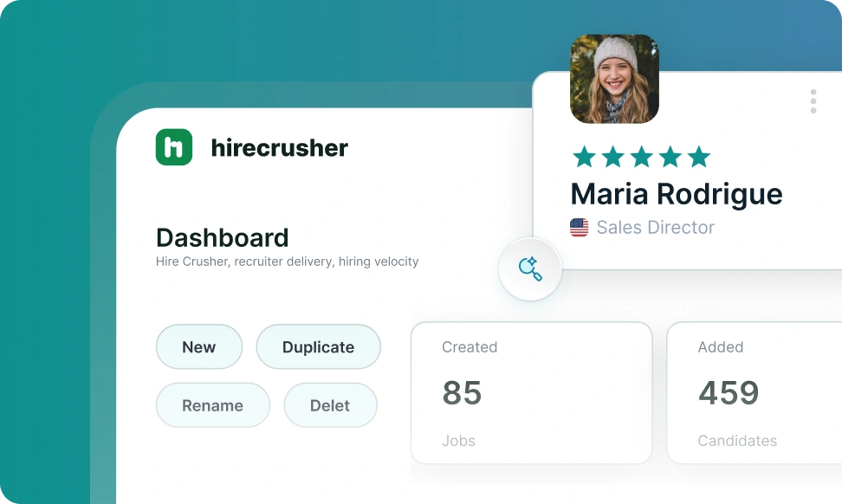This screenshot has width=842, height=504.
Task: Click the Rename button
Action: (212, 405)
